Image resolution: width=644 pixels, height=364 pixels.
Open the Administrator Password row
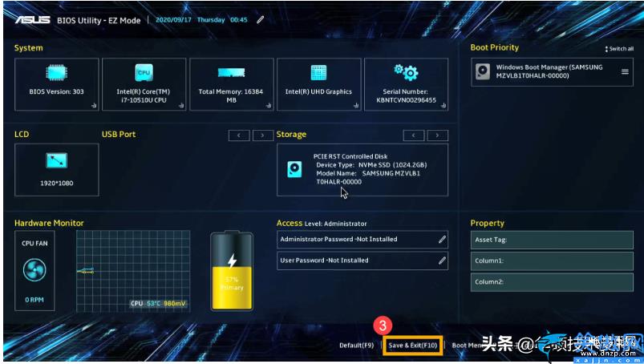(x=363, y=240)
